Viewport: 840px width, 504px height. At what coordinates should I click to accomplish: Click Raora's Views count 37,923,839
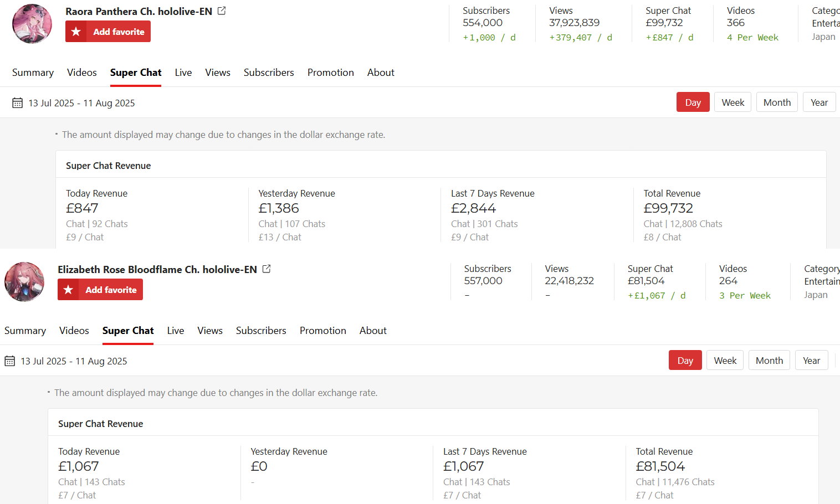(x=575, y=23)
